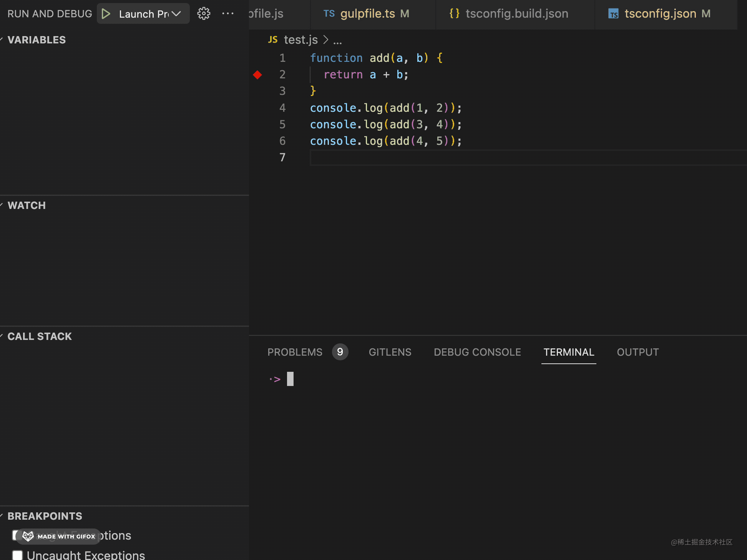Click the test.js breadcrumb link

click(x=300, y=40)
